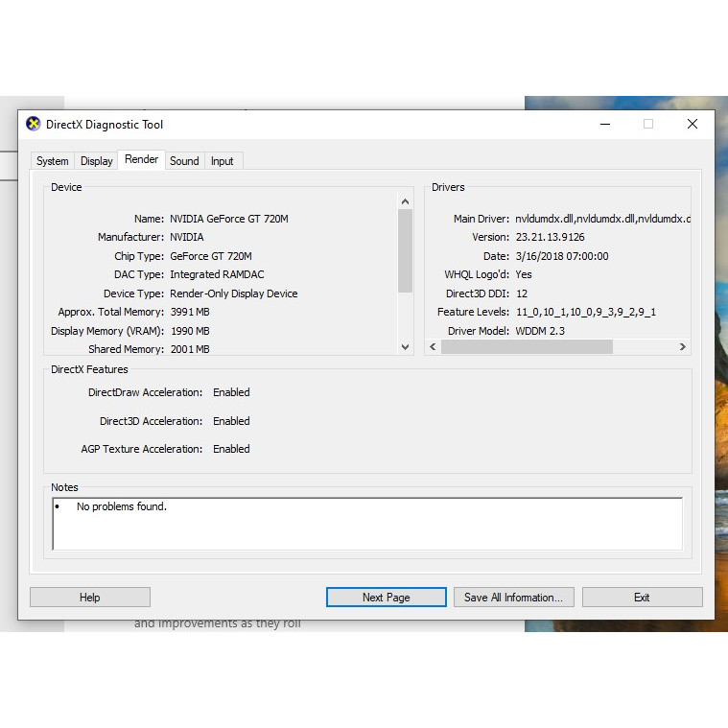Click the Help button

click(x=90, y=597)
